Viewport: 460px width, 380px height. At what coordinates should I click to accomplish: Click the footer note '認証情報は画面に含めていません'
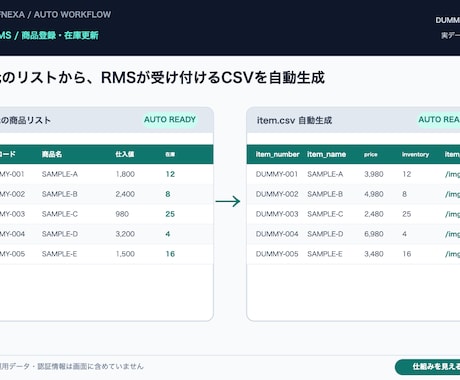click(x=90, y=366)
